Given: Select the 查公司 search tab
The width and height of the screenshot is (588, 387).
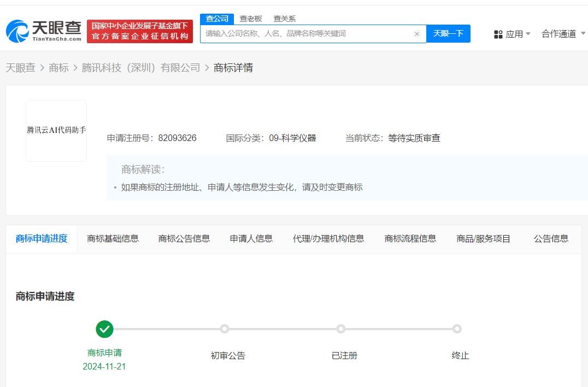Looking at the screenshot, I should tap(217, 19).
